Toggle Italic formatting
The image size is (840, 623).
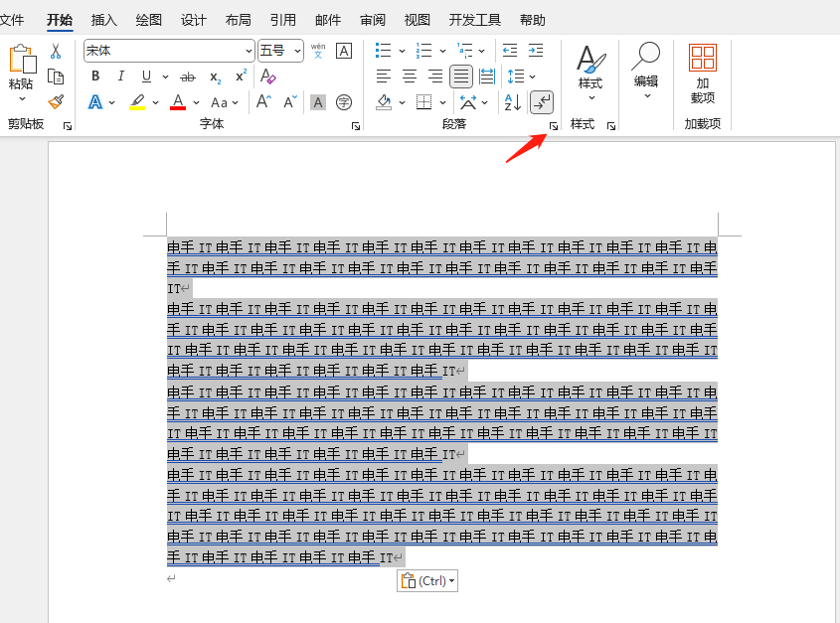click(120, 77)
